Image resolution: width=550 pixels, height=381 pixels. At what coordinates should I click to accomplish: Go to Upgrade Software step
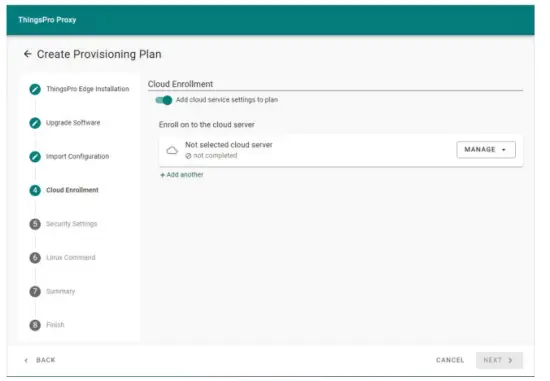tap(73, 123)
